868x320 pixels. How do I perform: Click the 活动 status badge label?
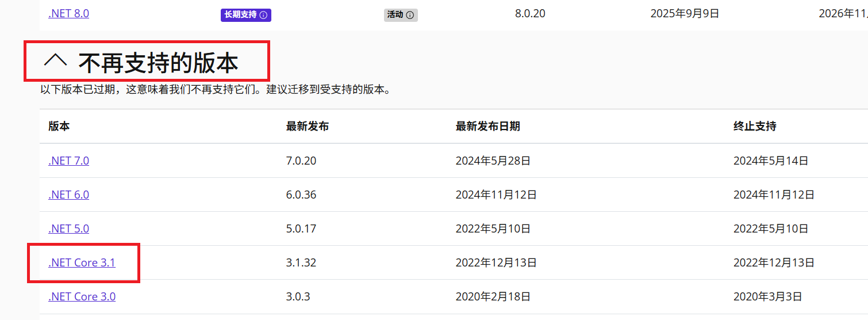point(395,15)
